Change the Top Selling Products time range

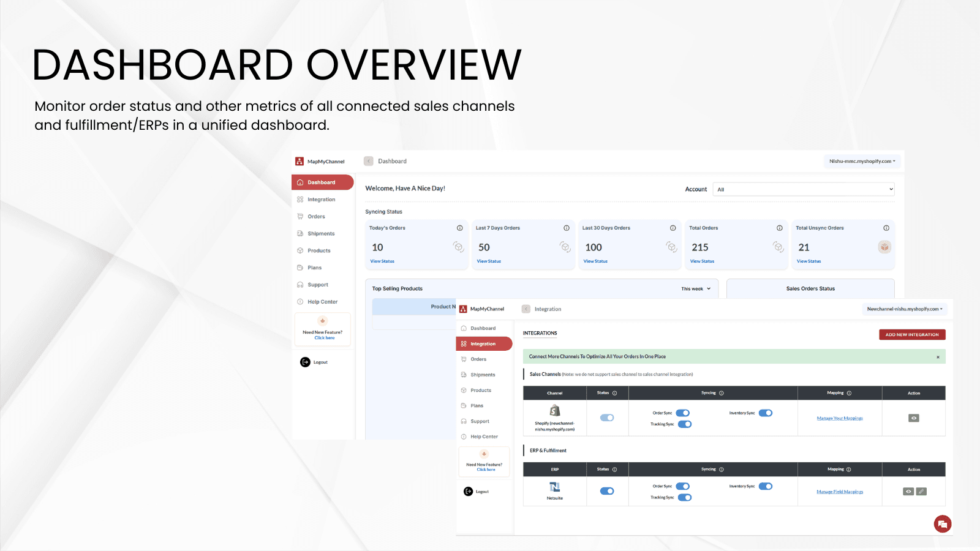coord(696,288)
